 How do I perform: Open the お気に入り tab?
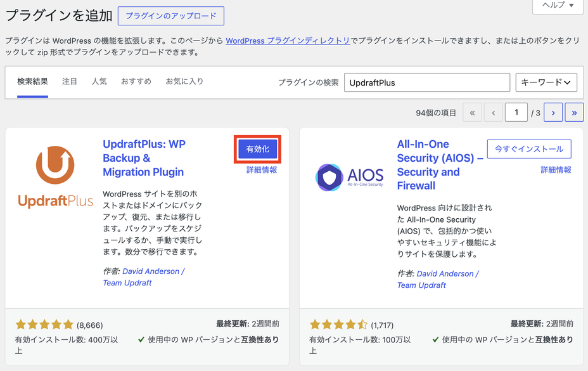coord(184,81)
